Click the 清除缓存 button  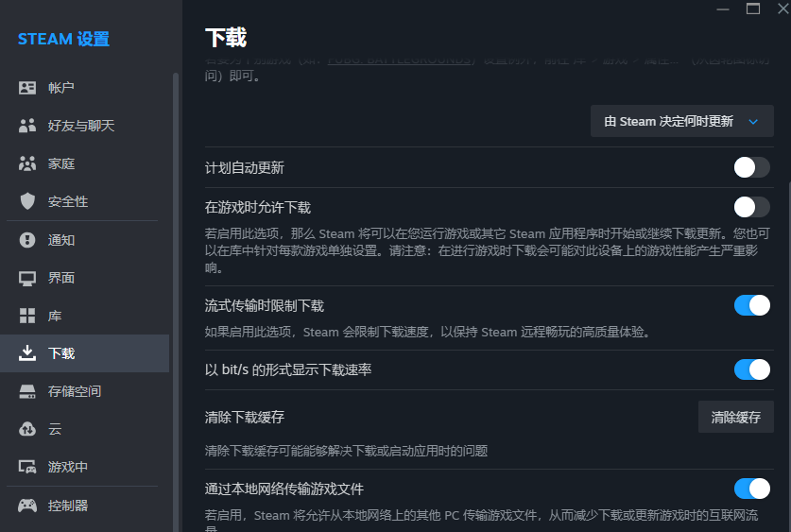[x=736, y=417]
